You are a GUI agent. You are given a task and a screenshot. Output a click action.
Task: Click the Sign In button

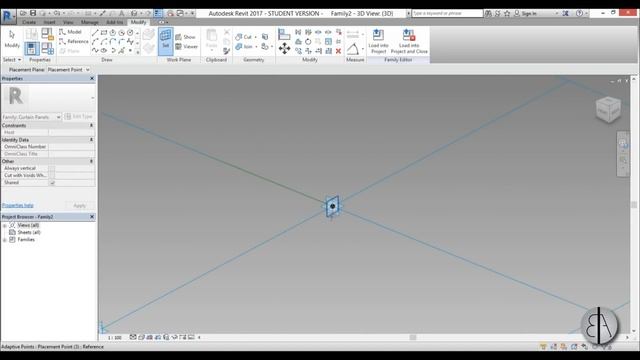[525, 13]
